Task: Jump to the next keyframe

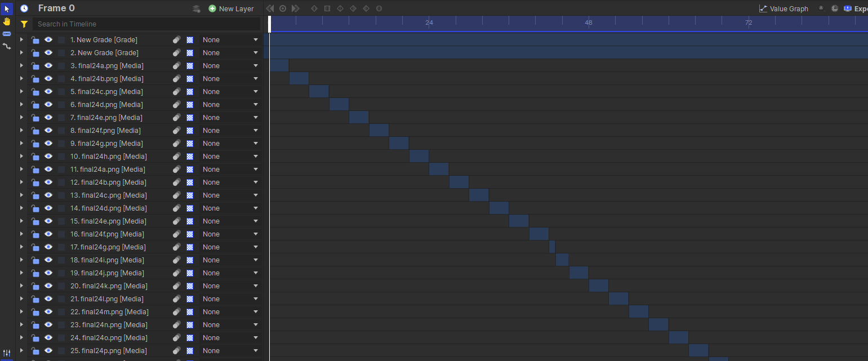Action: (x=296, y=8)
